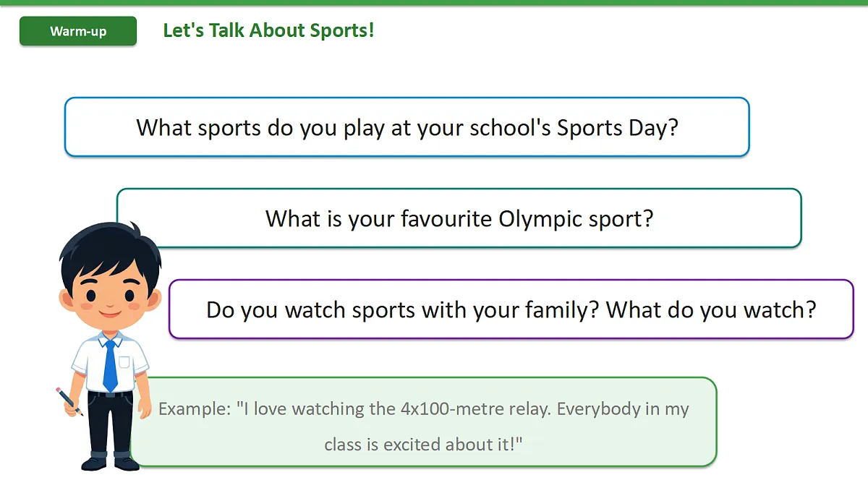Click the "Let's Talk About Sports!" title
Viewport: 868px width, 488px height.
pos(268,30)
